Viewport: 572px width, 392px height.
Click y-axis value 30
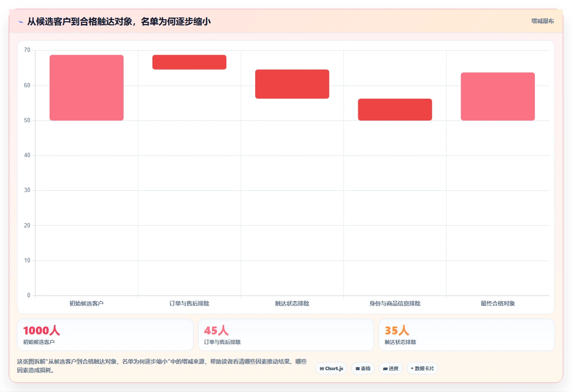27,190
